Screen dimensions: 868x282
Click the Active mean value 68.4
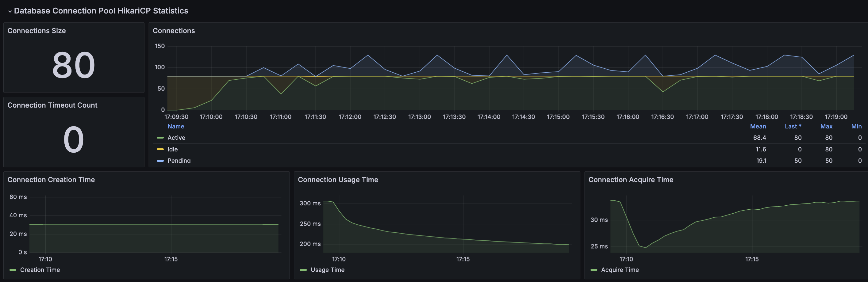click(x=759, y=138)
